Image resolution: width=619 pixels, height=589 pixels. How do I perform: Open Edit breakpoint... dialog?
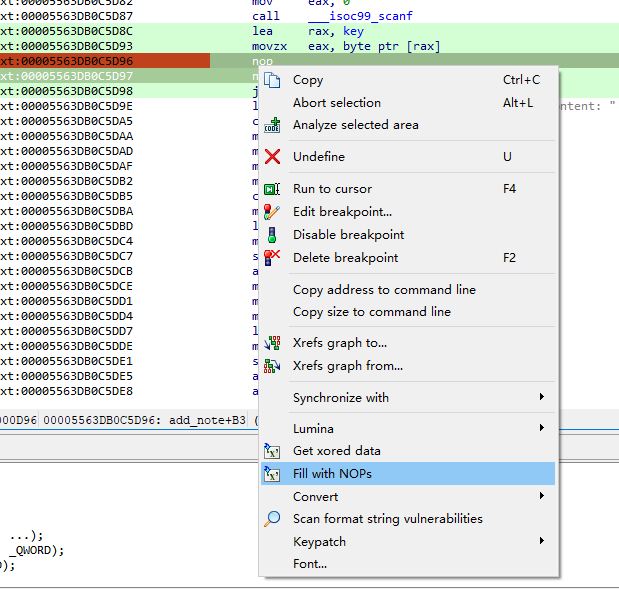408,212
